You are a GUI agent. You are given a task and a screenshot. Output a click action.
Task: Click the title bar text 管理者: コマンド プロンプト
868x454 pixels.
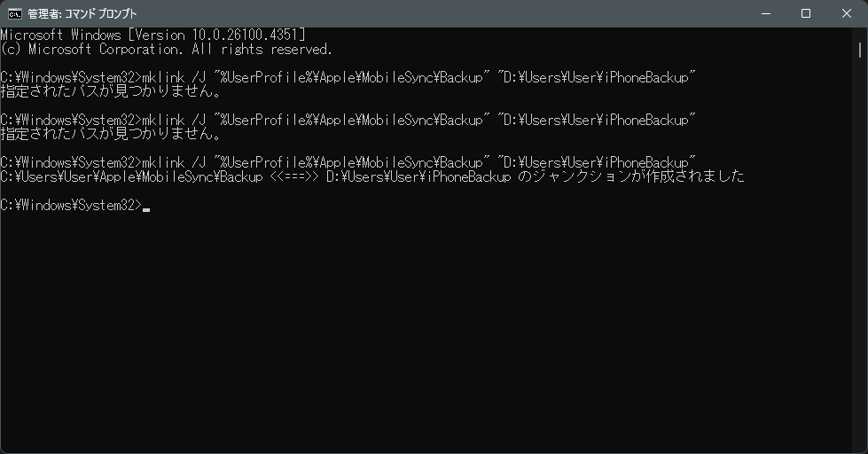tap(82, 14)
